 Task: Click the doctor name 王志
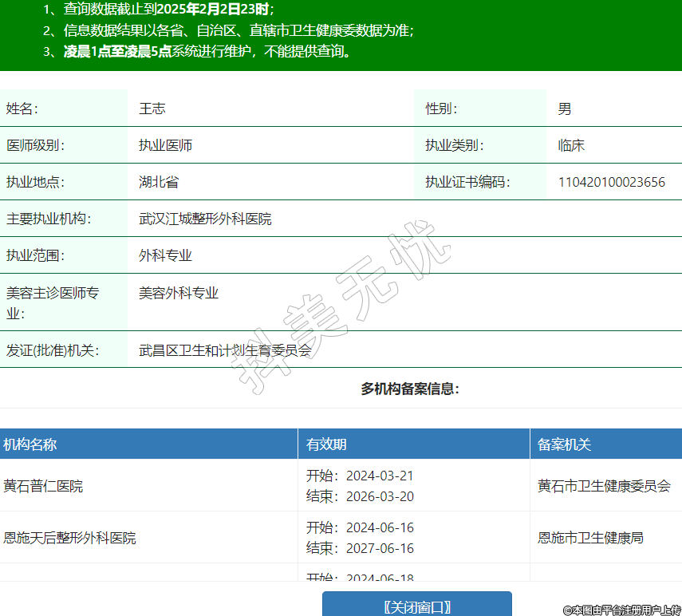[x=152, y=109]
